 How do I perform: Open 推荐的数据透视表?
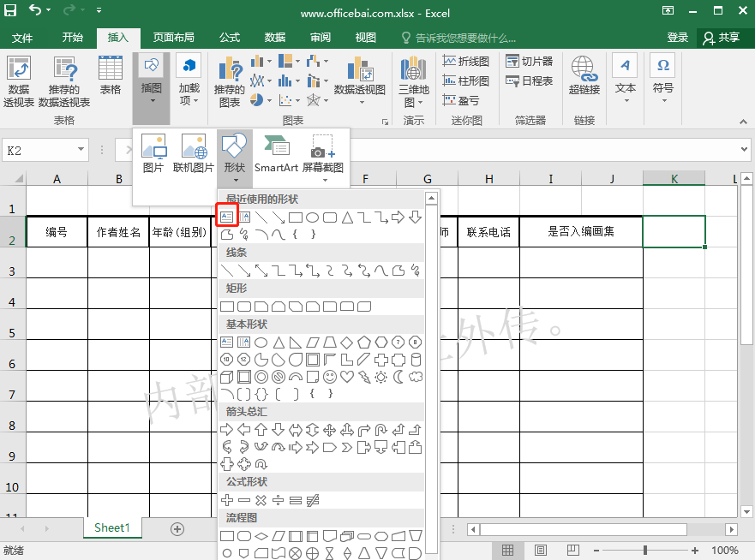(64, 80)
